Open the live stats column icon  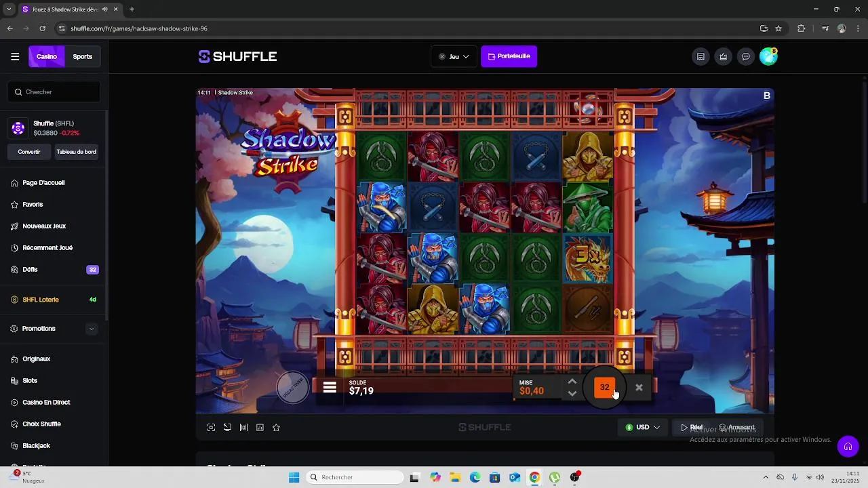(243, 428)
